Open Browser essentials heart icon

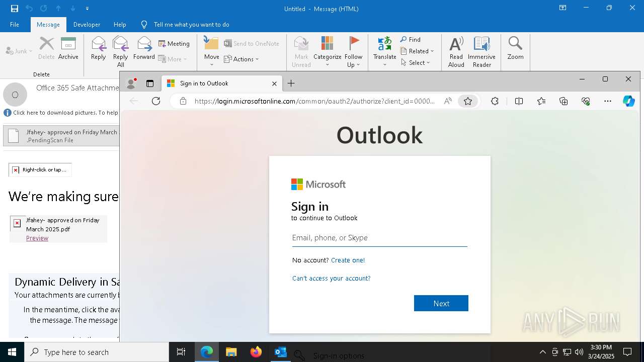586,101
